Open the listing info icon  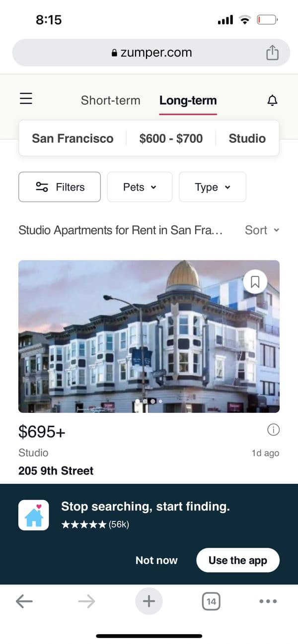click(x=273, y=431)
